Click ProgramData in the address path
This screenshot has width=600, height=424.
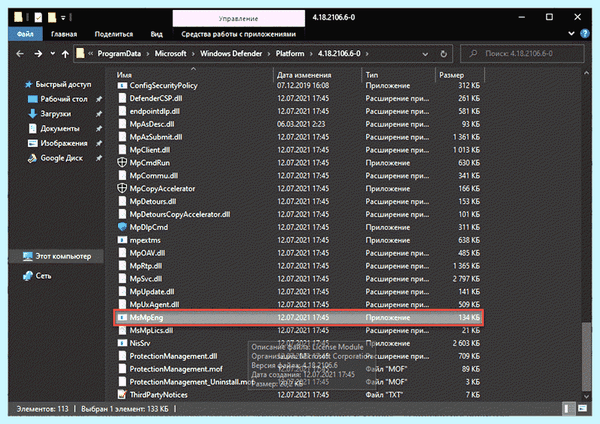pos(119,54)
